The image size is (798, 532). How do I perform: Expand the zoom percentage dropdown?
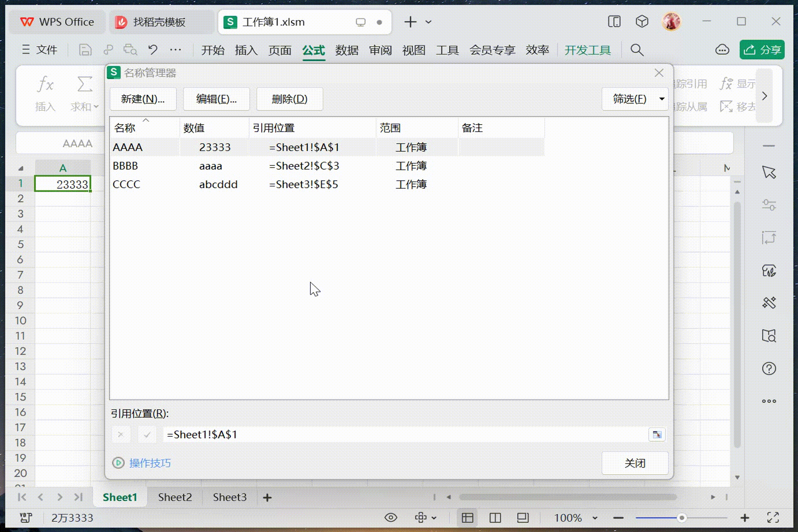click(x=595, y=518)
